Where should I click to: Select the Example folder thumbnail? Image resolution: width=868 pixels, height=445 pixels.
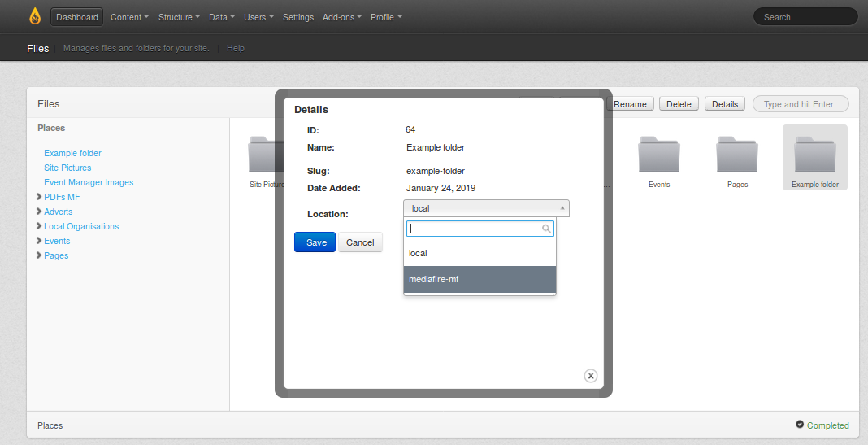(x=814, y=156)
